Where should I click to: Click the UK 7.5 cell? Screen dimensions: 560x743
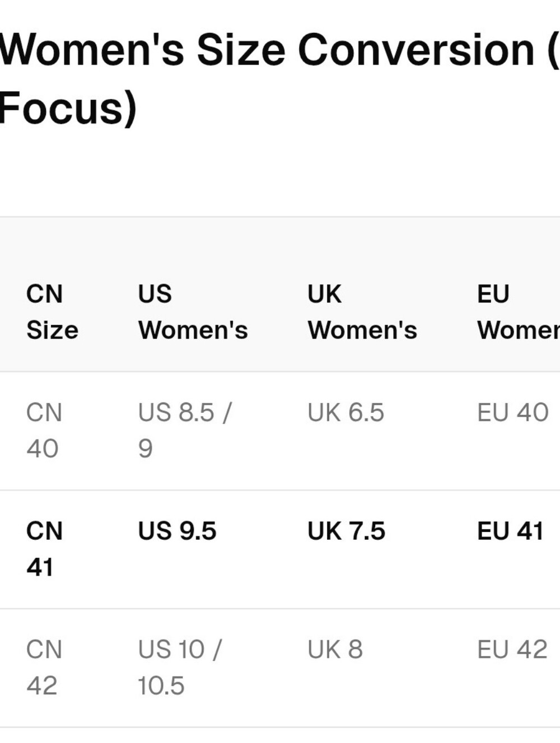346,531
